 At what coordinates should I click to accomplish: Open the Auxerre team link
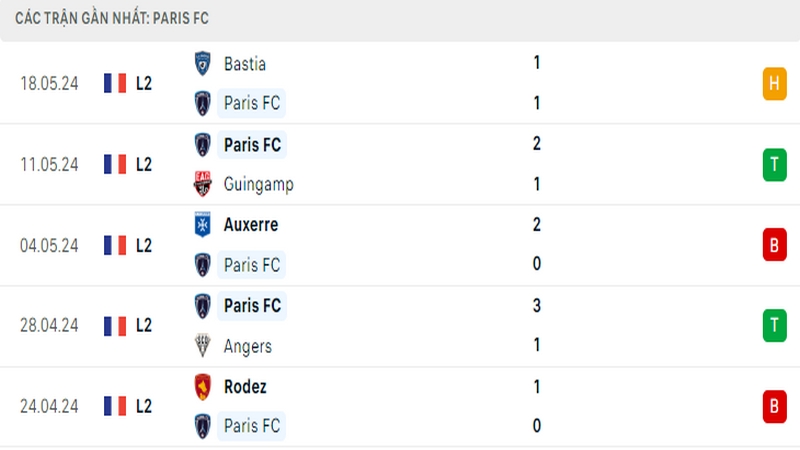pos(251,224)
